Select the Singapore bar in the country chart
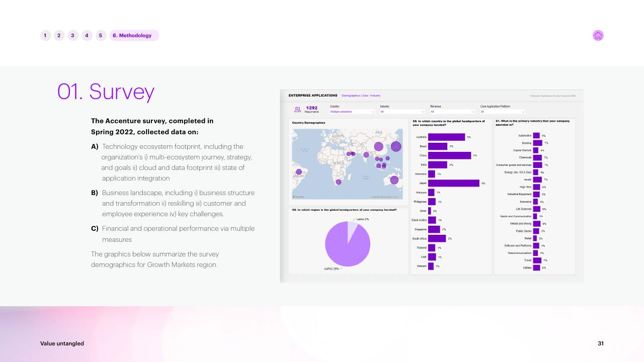Screen dimensions: 644x362 (x=434, y=229)
